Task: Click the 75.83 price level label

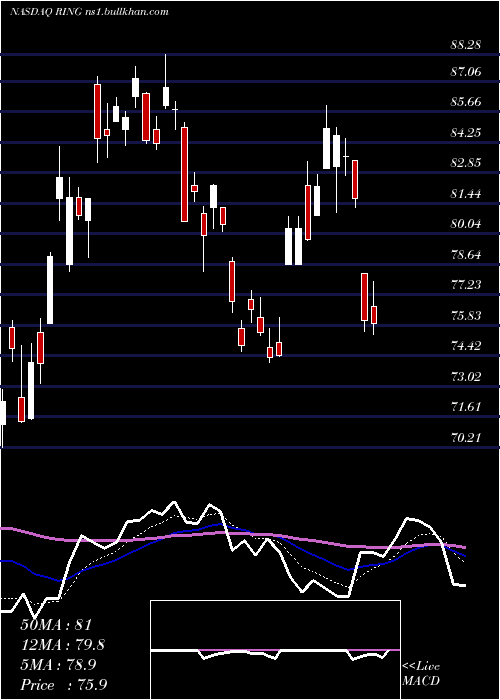Action: [467, 316]
